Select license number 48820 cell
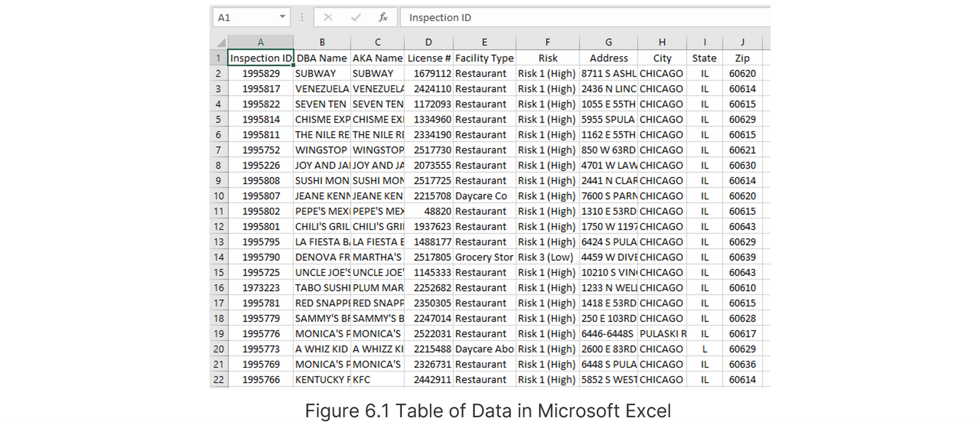Image resolution: width=980 pixels, height=433 pixels. [429, 211]
